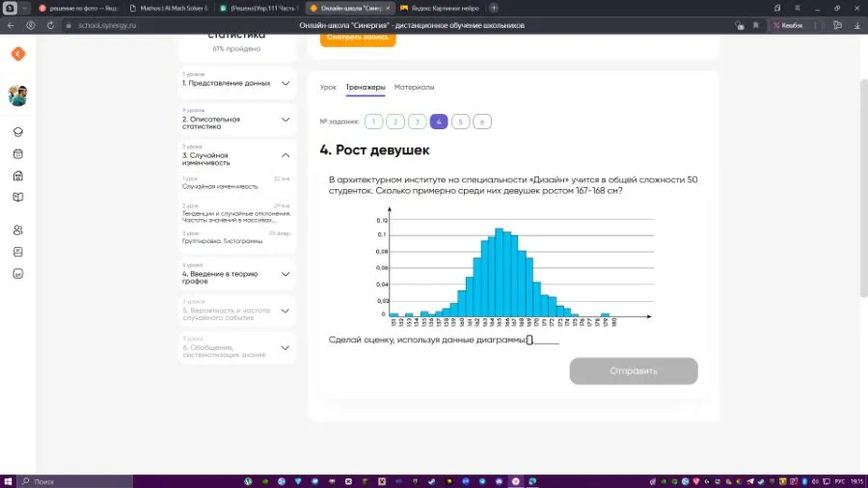Expand section 5. Вероятность и частота
The height and width of the screenshot is (488, 868).
[x=236, y=311]
